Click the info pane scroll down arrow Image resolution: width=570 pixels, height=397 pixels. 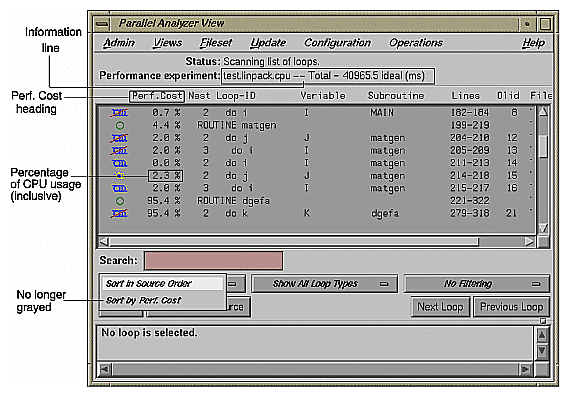coord(542,351)
